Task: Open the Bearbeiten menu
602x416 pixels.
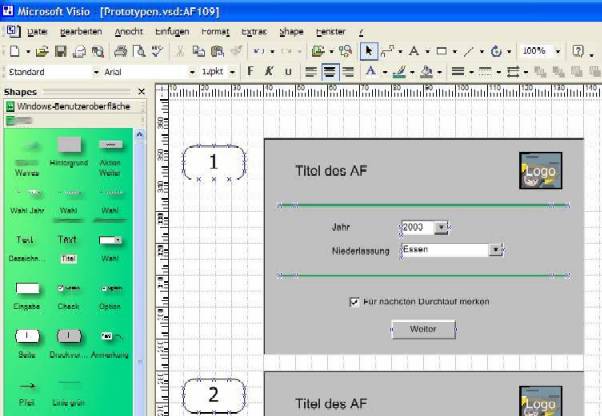Action: click(x=81, y=32)
